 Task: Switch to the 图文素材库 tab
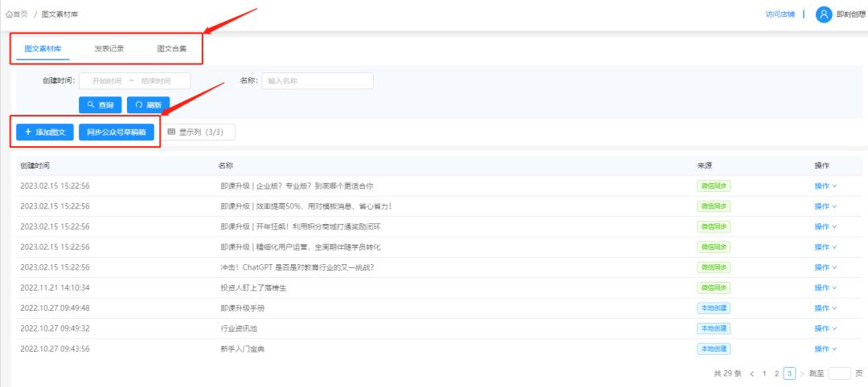coord(43,49)
